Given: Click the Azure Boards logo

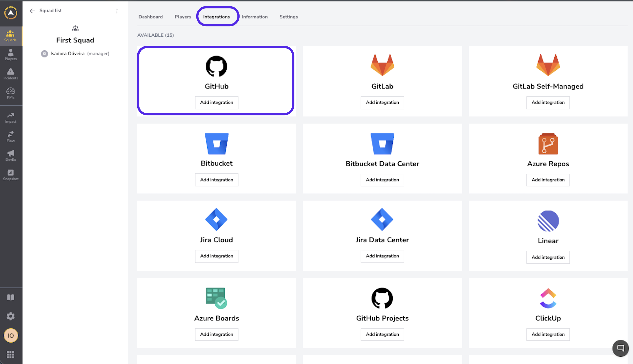Looking at the screenshot, I should point(216,298).
